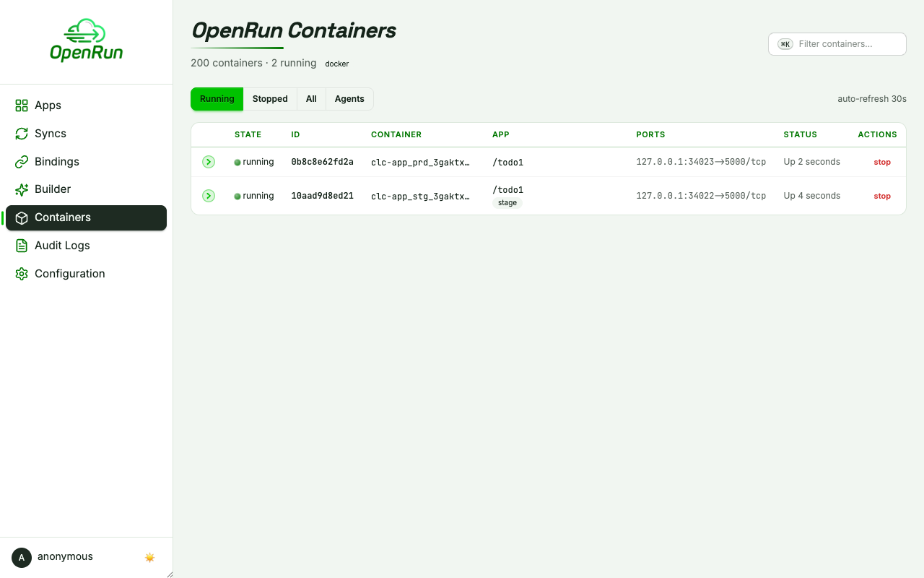
Task: Click port mapping 127.0.0.1:34022→5000/tcp
Action: pyautogui.click(x=701, y=196)
